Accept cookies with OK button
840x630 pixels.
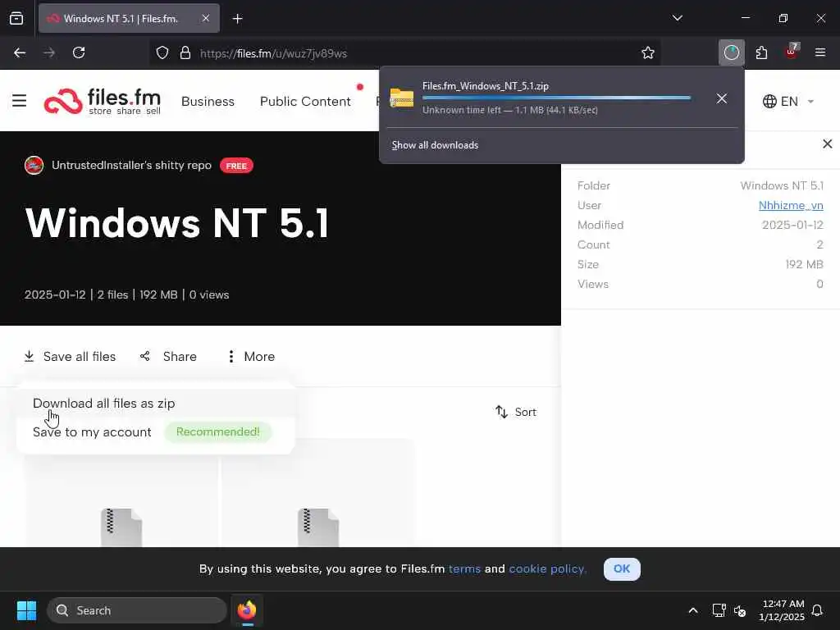(x=622, y=569)
